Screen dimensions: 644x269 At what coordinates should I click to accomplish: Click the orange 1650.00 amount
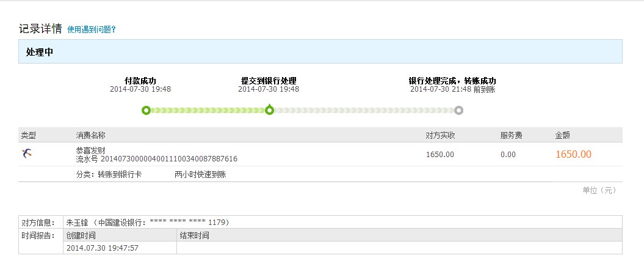point(573,154)
